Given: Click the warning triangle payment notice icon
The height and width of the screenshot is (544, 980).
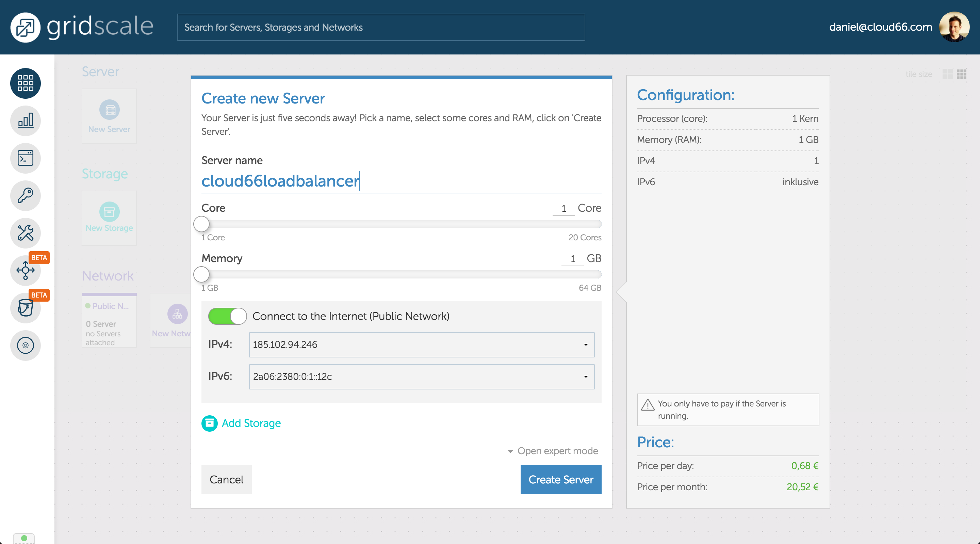Looking at the screenshot, I should click(648, 405).
